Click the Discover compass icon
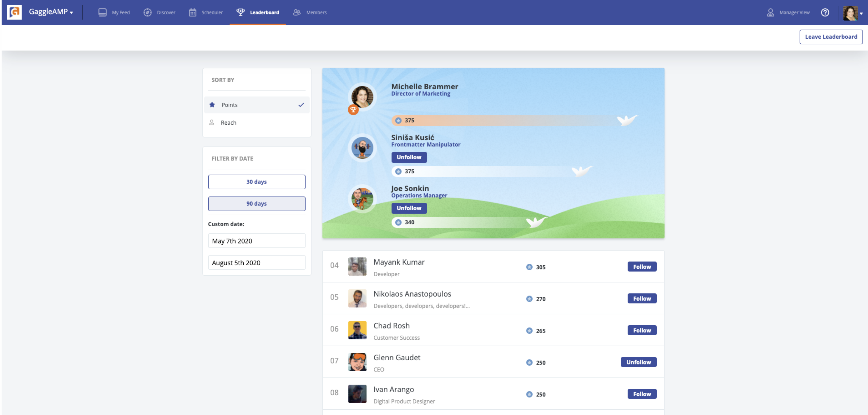The width and height of the screenshot is (868, 415). pos(147,13)
